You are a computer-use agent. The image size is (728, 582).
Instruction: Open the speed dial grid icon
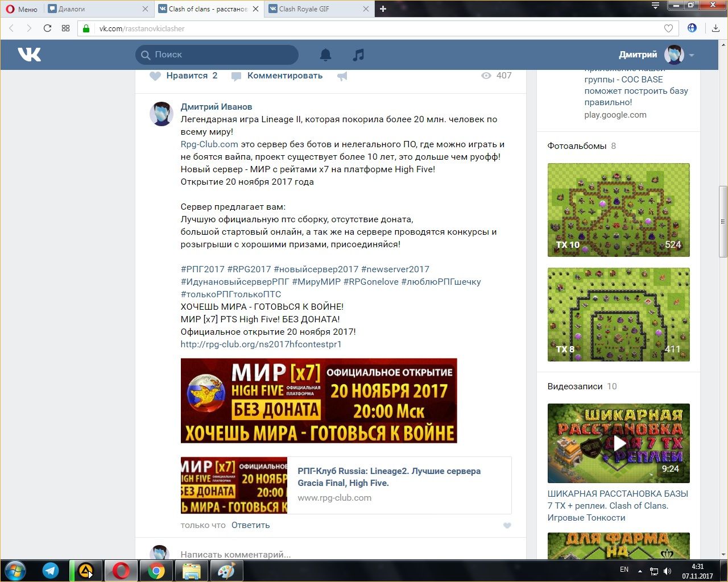pyautogui.click(x=66, y=28)
